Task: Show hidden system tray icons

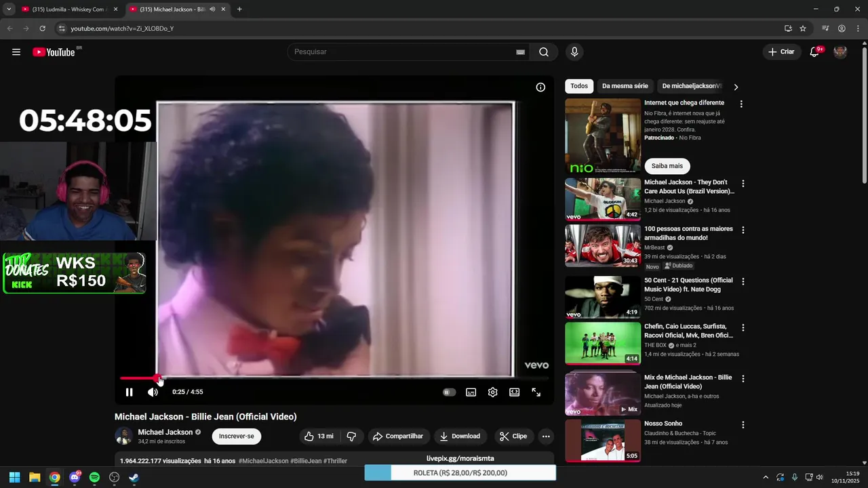Action: 766,477
